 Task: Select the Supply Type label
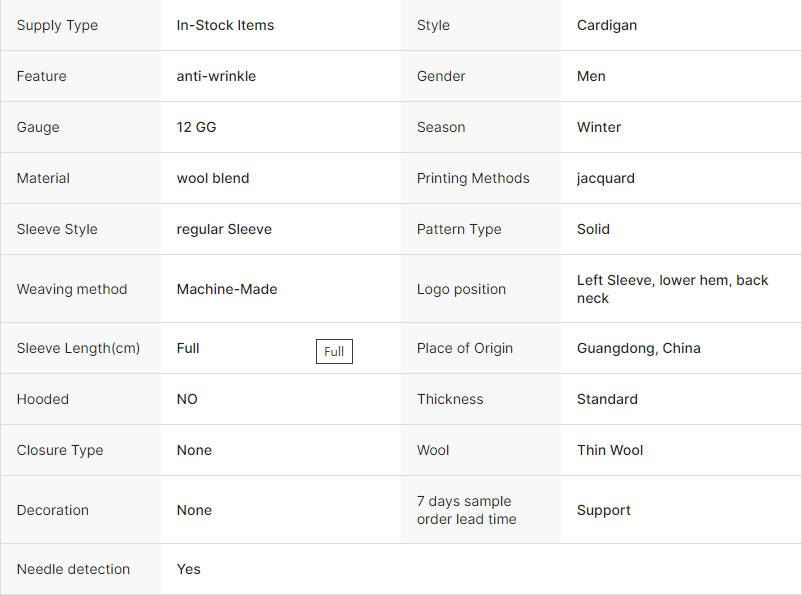[57, 25]
